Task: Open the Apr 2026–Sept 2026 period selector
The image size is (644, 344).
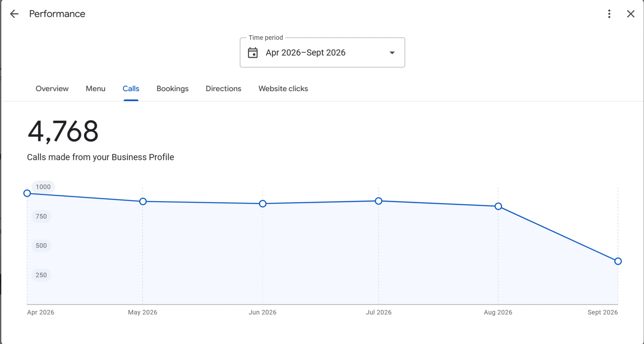Action: click(x=322, y=52)
